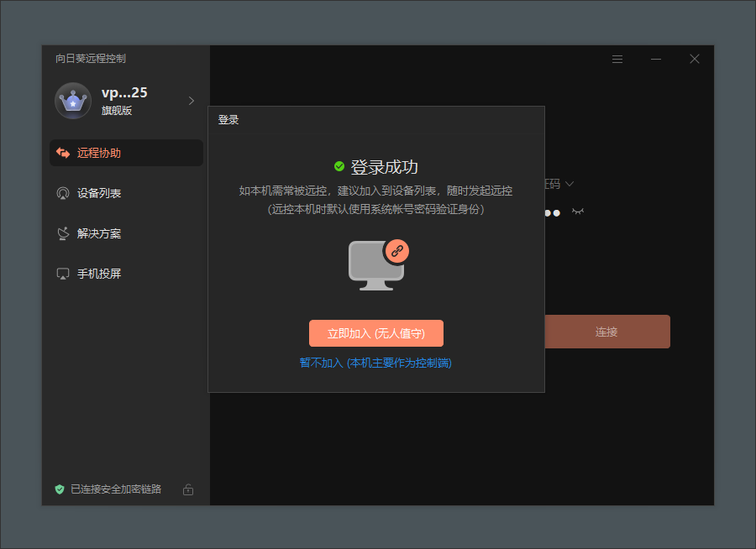Open 手机投屏 in the sidebar
756x549 pixels.
[126, 274]
